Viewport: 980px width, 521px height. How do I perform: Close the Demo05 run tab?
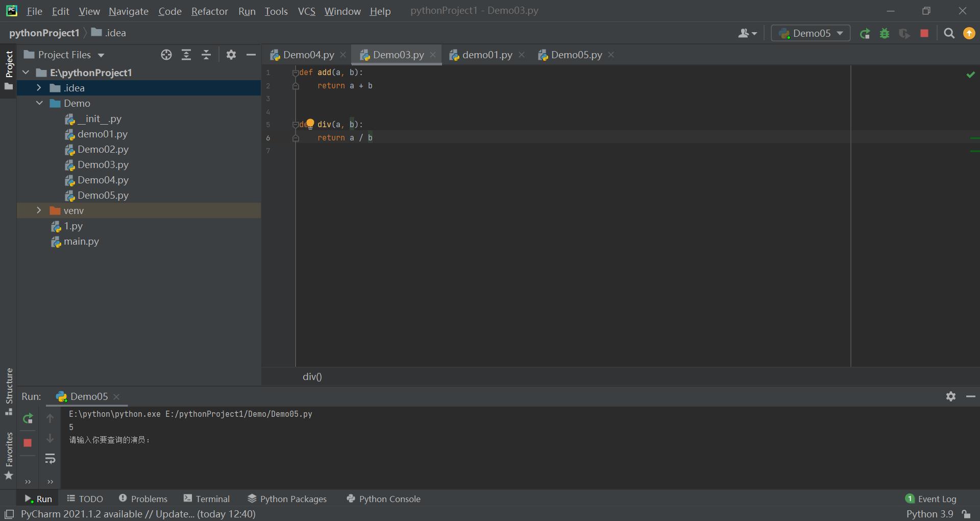[116, 396]
